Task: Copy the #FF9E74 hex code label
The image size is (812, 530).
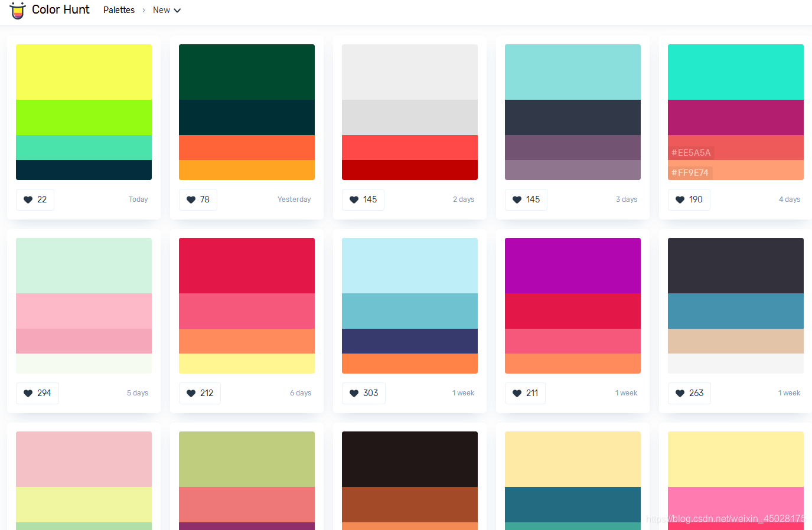Action: (x=690, y=173)
